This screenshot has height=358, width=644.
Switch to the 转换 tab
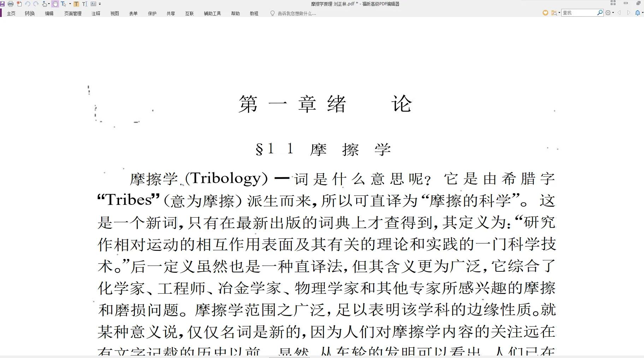tap(30, 13)
